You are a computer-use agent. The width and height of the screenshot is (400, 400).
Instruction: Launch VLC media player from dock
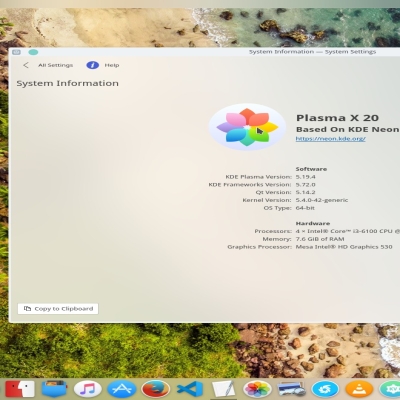click(359, 389)
